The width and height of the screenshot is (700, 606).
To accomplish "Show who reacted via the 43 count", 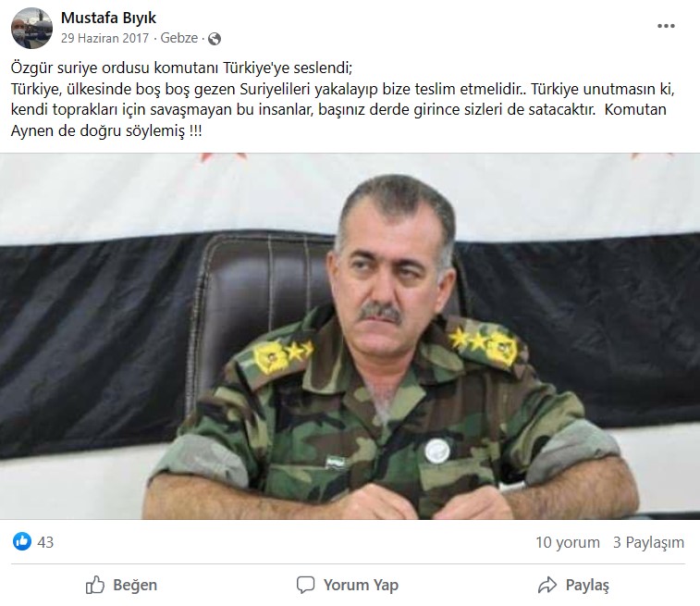I will [x=45, y=542].
